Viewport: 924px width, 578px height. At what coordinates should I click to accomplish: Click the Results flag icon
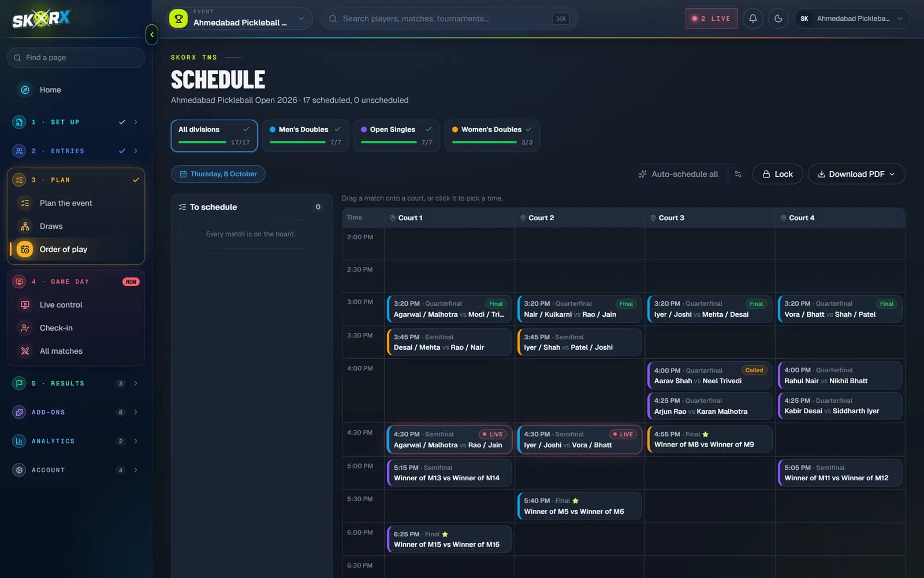tap(19, 383)
